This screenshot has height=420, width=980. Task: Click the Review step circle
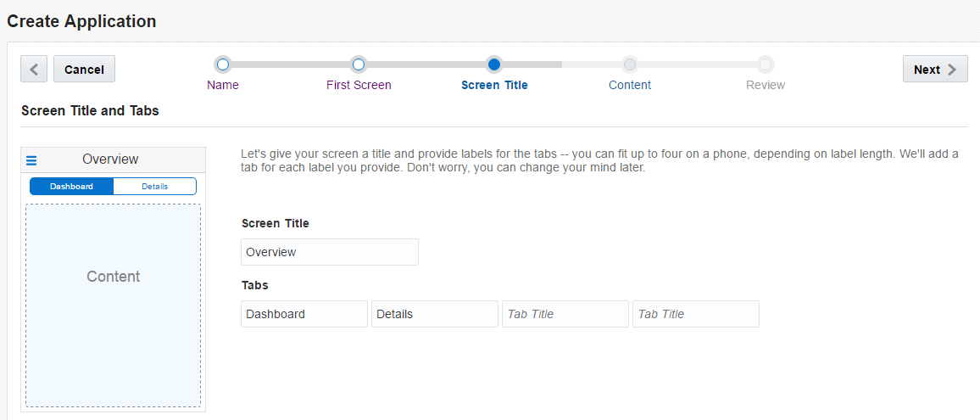pyautogui.click(x=766, y=64)
